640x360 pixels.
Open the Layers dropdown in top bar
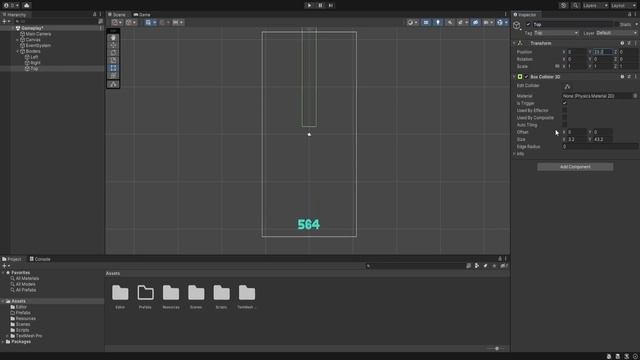[595, 5]
